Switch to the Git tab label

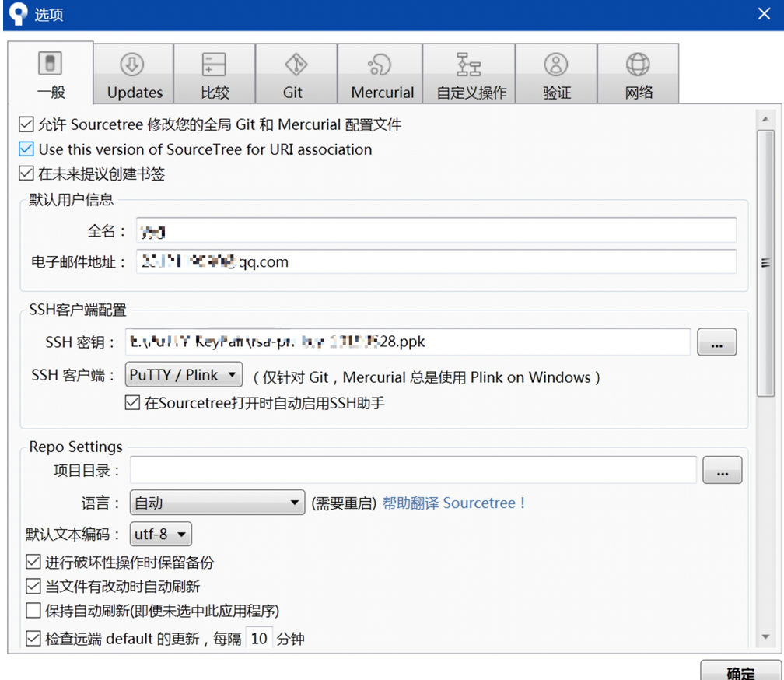point(292,93)
